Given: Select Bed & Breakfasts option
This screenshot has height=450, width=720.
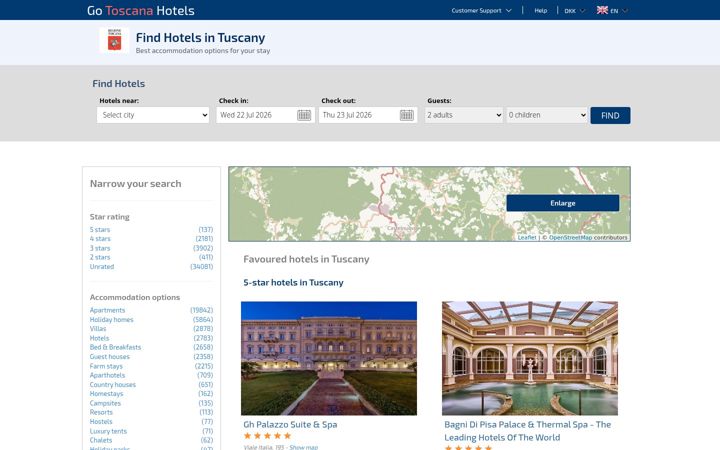Looking at the screenshot, I should [x=115, y=347].
